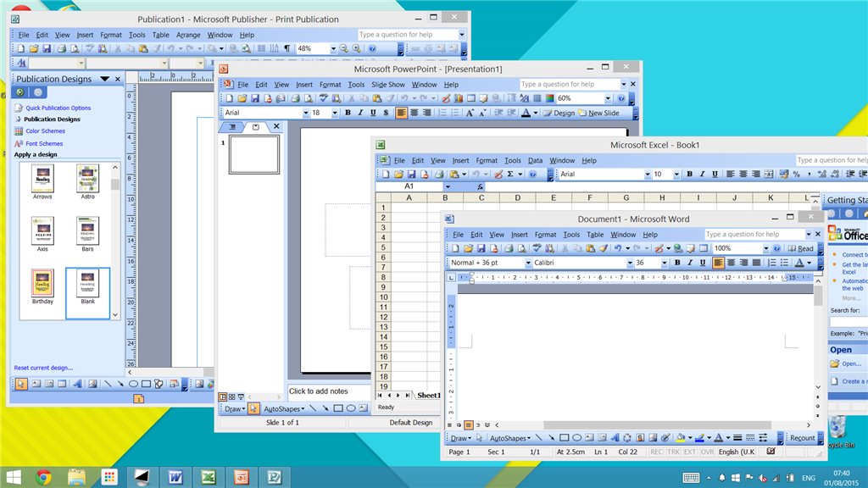Click Spelling check icon in PowerPoint toolbar
868x488 pixels.
pyautogui.click(x=323, y=98)
